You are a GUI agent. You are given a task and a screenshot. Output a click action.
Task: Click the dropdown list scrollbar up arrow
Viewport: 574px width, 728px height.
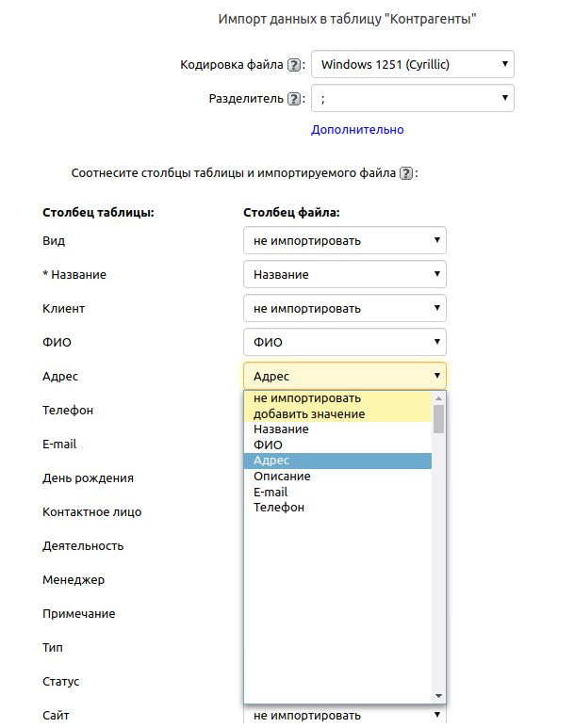click(x=438, y=399)
